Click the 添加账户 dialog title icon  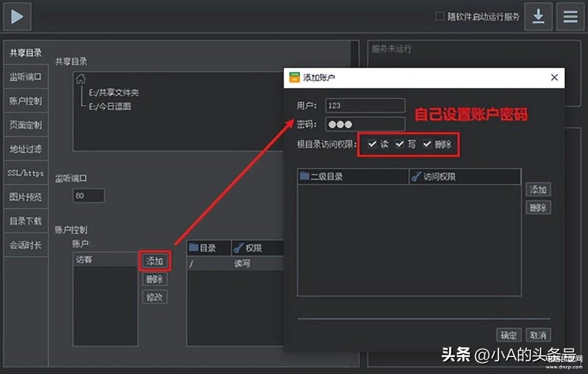pyautogui.click(x=295, y=77)
